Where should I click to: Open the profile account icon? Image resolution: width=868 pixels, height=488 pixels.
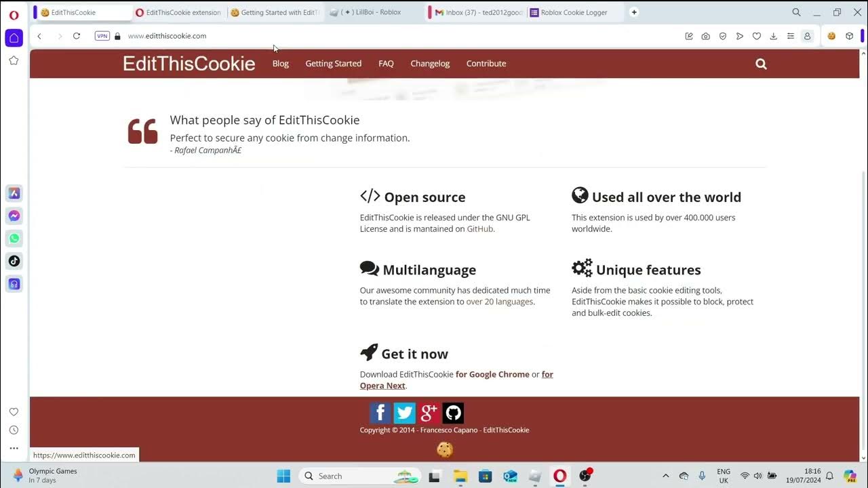coord(807,36)
